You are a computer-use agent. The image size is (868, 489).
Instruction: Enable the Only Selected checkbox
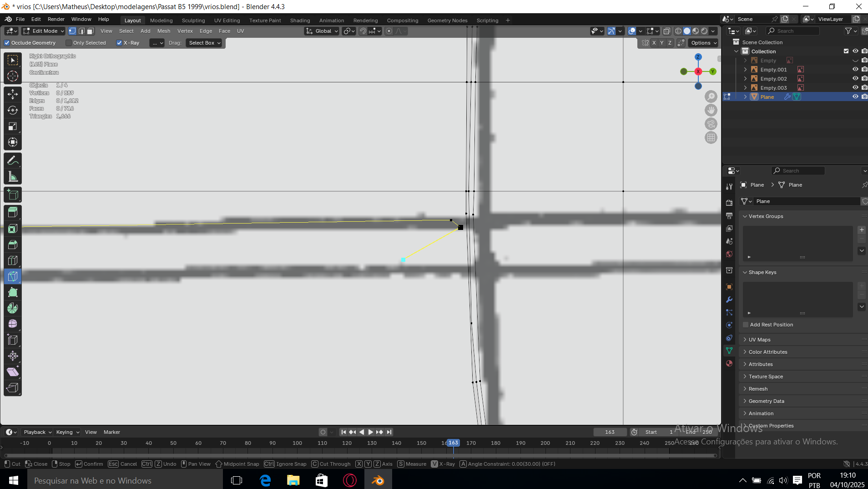[x=69, y=43]
